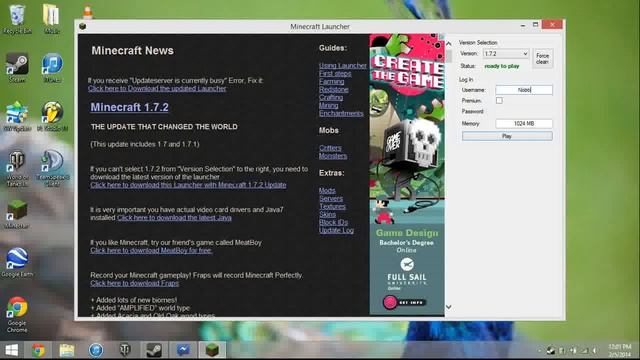The width and height of the screenshot is (640, 360).
Task: Click the Get Info button in Full Sail ad
Action: (x=405, y=302)
